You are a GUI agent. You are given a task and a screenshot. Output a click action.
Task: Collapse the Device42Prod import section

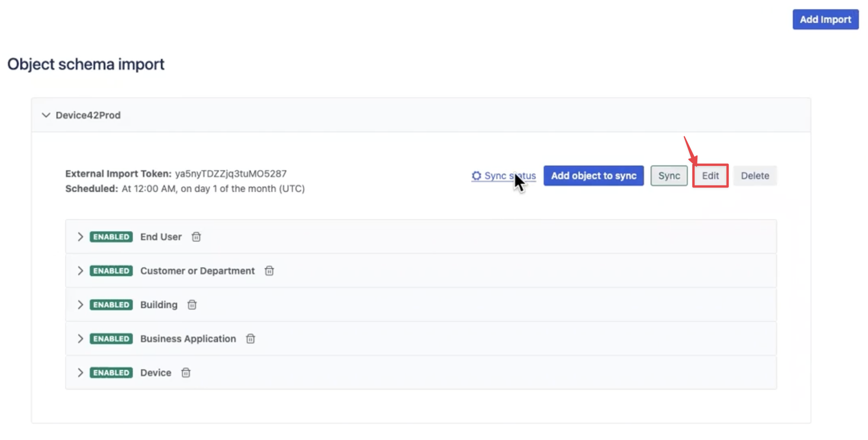46,115
